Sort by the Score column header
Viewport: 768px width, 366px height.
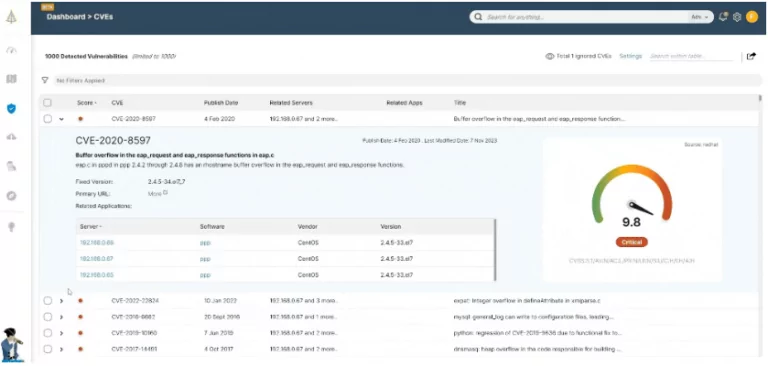coord(87,103)
